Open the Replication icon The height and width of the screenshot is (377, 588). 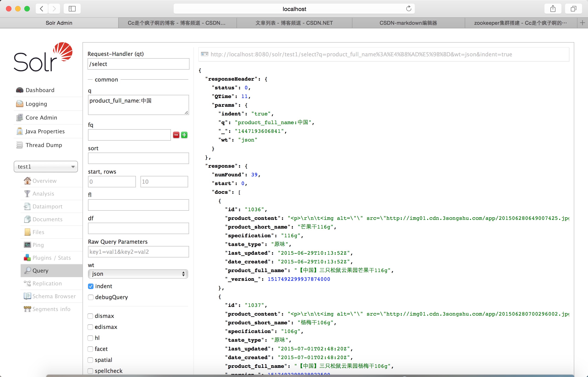tap(27, 283)
